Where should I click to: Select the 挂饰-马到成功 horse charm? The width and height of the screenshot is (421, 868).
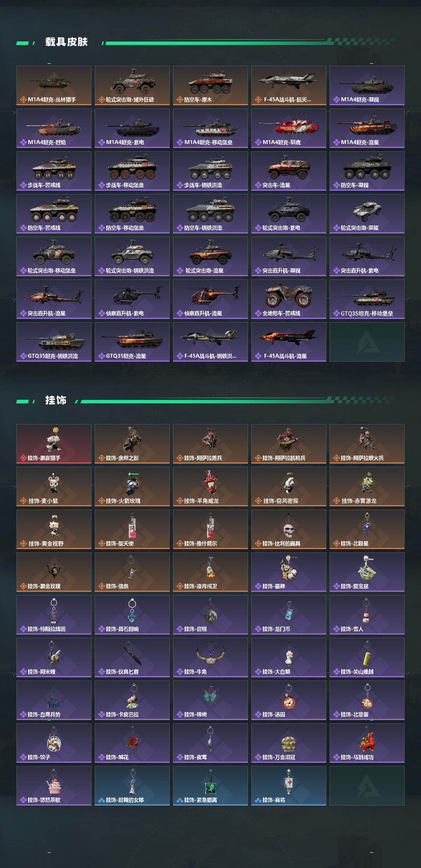pyautogui.click(x=367, y=743)
